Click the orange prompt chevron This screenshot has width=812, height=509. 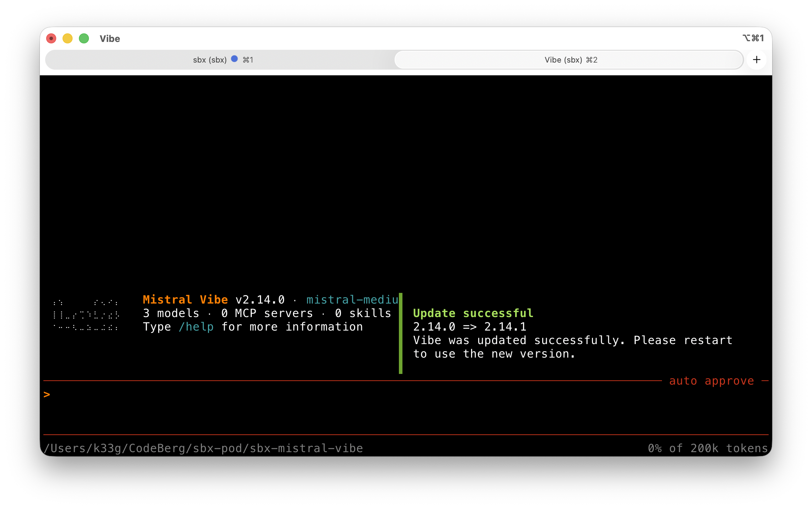click(47, 394)
